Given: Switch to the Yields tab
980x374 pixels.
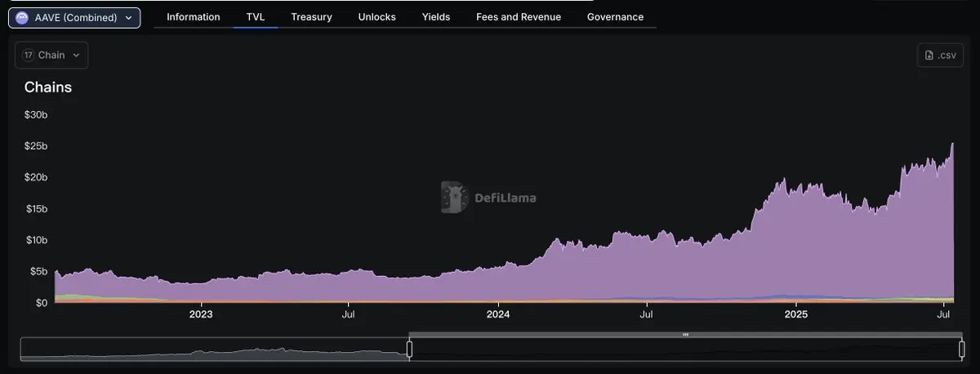Looking at the screenshot, I should pyautogui.click(x=436, y=17).
